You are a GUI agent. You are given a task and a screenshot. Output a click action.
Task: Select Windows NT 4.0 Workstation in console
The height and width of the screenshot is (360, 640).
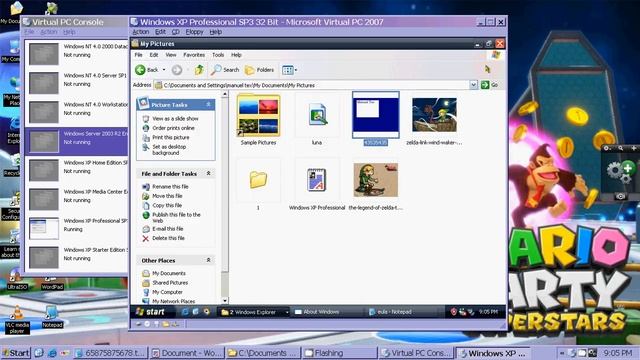(77, 112)
